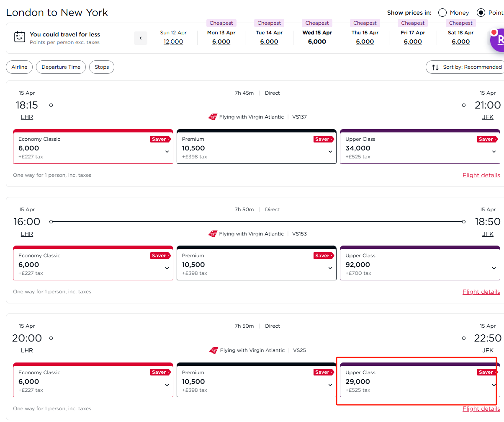
Task: Click the JFK link under 21:00 arrival
Action: 488,117
